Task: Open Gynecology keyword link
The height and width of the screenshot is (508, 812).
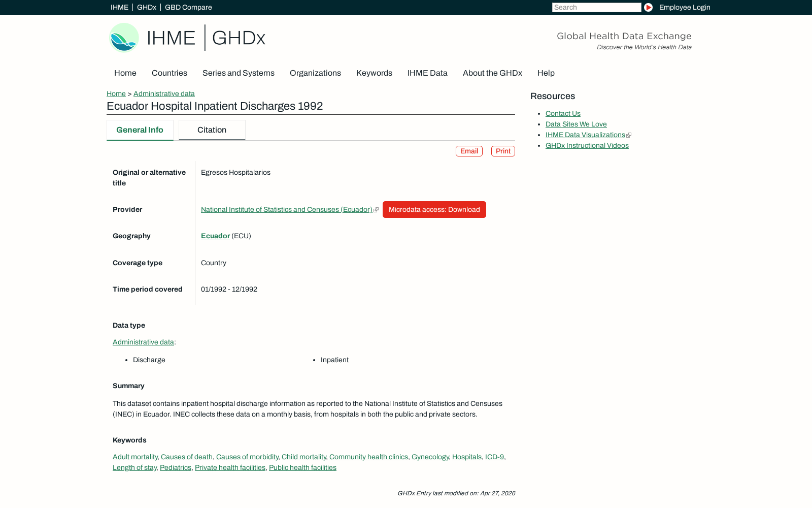Action: pyautogui.click(x=430, y=457)
